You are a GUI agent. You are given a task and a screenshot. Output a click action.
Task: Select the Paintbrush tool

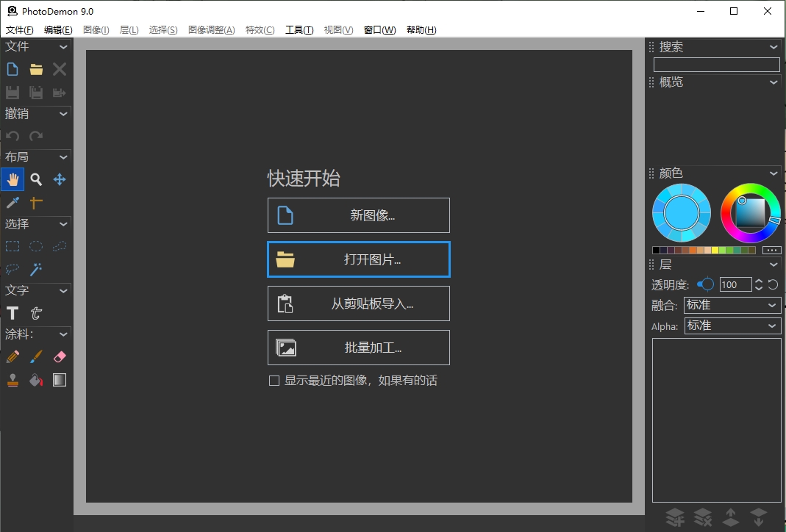click(36, 356)
